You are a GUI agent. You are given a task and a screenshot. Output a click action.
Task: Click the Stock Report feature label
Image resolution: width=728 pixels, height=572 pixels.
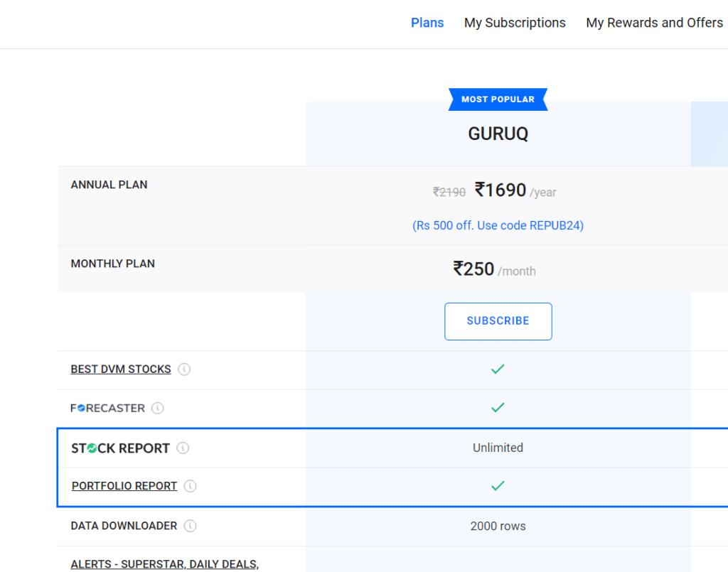point(120,448)
